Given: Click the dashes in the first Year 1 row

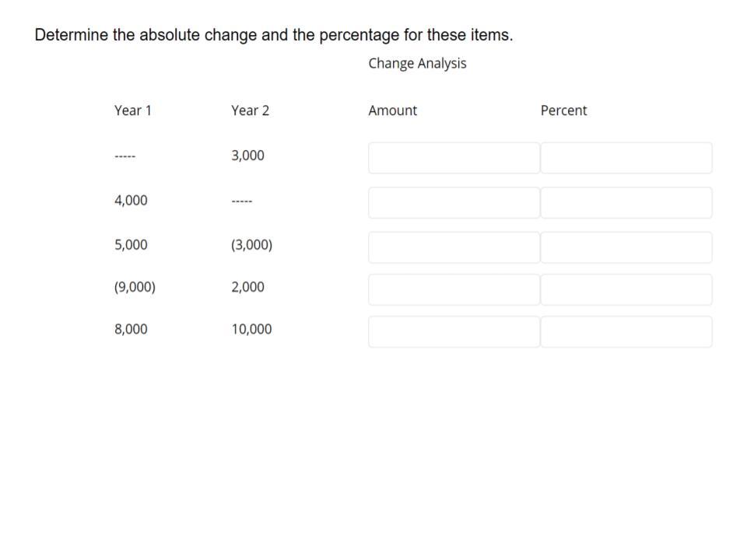Looking at the screenshot, I should click(125, 156).
